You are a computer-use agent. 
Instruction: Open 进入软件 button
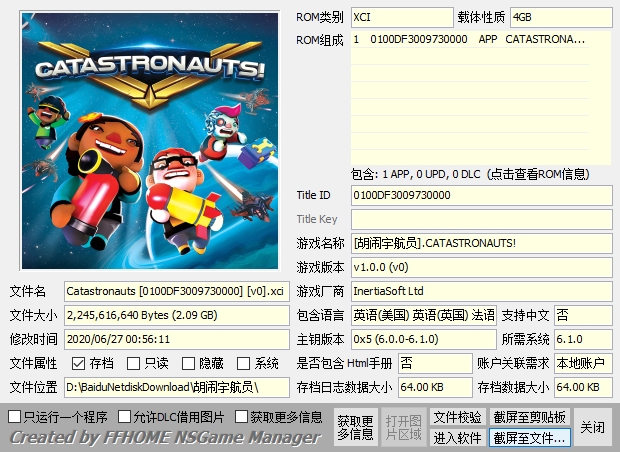(457, 438)
